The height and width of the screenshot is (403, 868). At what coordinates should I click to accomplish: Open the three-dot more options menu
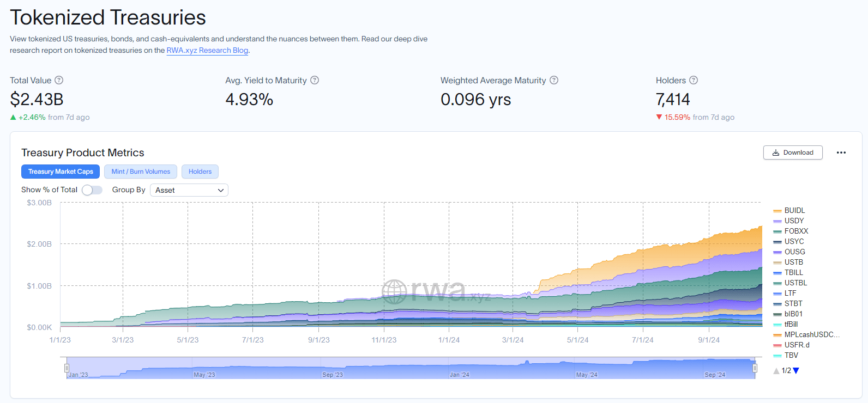[841, 152]
